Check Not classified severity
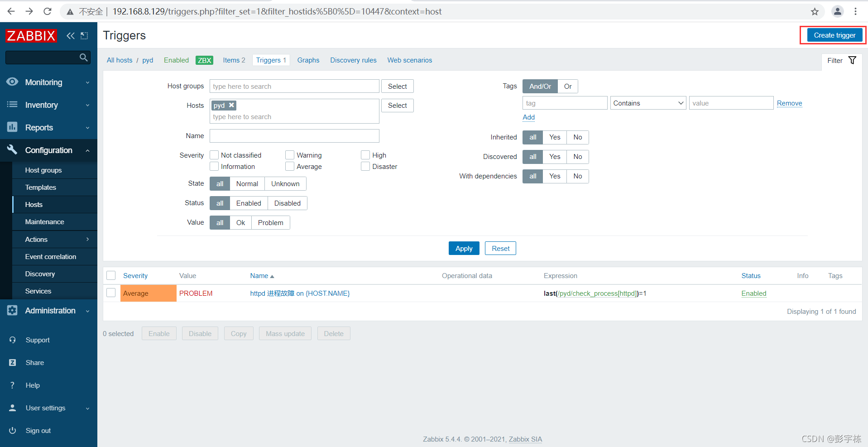Screen dimensions: 868x447 pyautogui.click(x=214, y=155)
